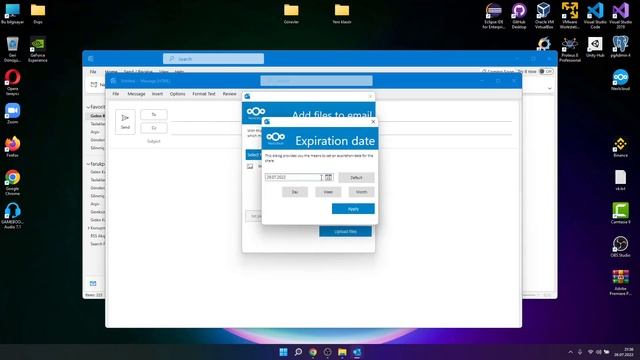The width and height of the screenshot is (640, 360).
Task: Open Firefox desktop shortcut
Action: coord(13,147)
